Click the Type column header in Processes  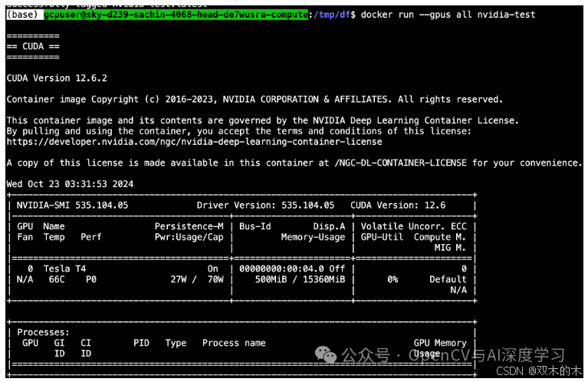[176, 343]
